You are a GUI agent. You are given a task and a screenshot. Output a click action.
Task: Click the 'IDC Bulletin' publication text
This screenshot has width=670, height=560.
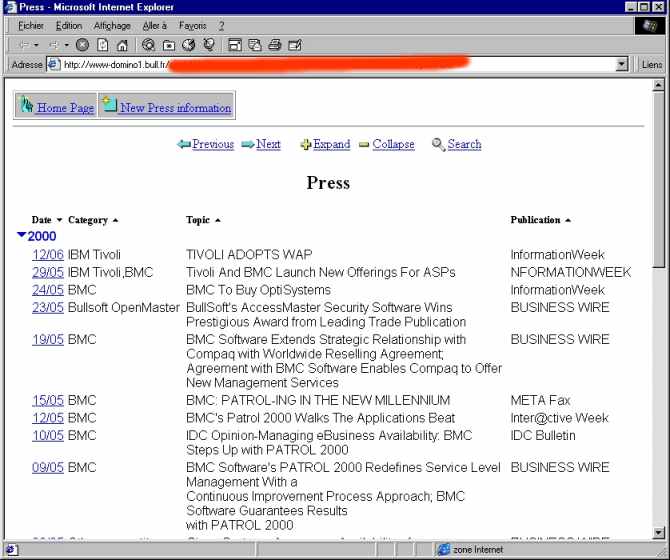(x=543, y=435)
